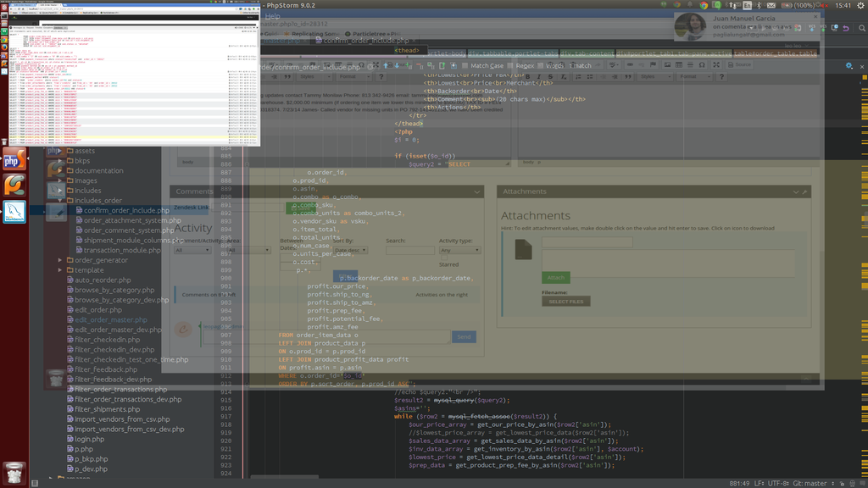868x488 pixels.
Task: Click the SELECT FILES button
Action: (565, 301)
